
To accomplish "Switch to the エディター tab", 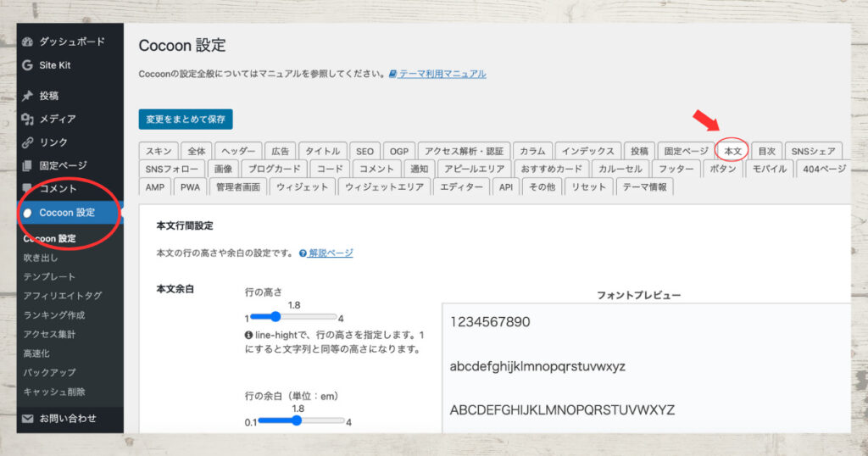I will (461, 187).
